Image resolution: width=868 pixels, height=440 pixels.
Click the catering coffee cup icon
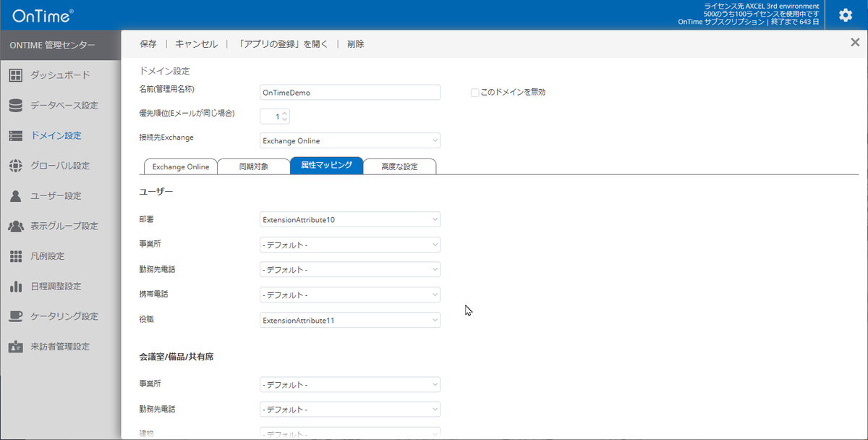(16, 316)
